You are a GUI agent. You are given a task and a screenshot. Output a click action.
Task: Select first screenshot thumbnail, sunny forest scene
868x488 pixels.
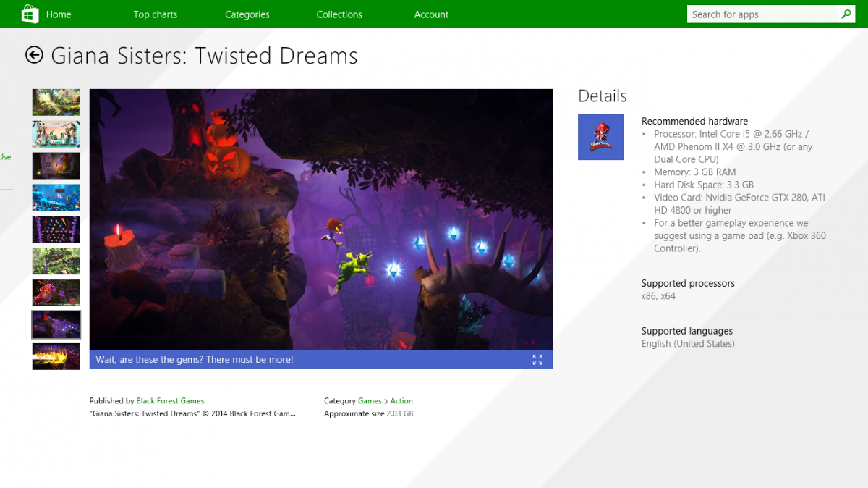point(56,102)
